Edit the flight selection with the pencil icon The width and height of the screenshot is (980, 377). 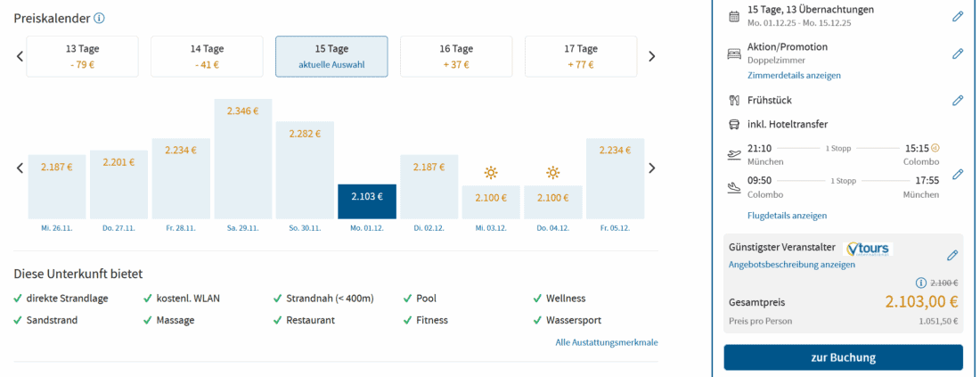958,174
